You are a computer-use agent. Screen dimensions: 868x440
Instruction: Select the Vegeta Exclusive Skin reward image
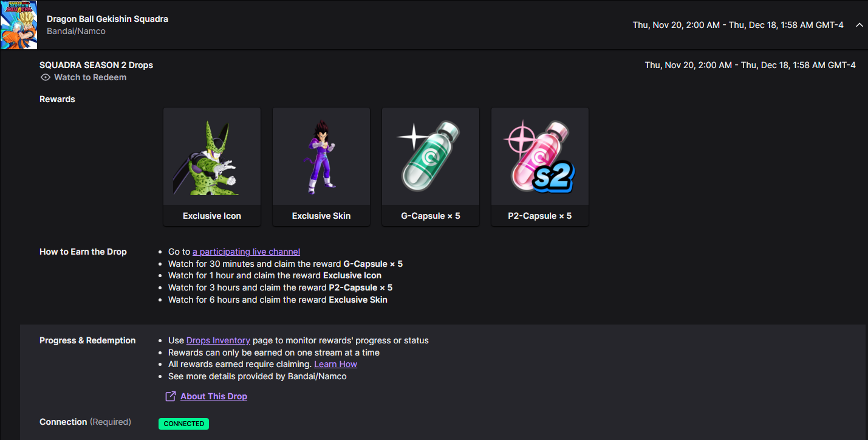click(x=321, y=157)
